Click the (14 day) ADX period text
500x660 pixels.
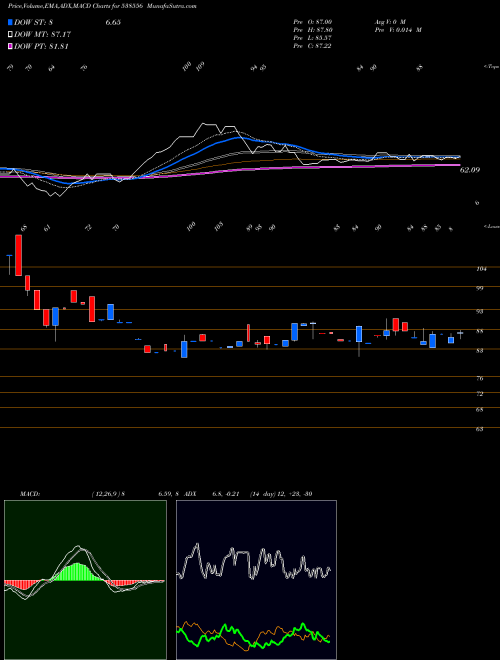262,494
